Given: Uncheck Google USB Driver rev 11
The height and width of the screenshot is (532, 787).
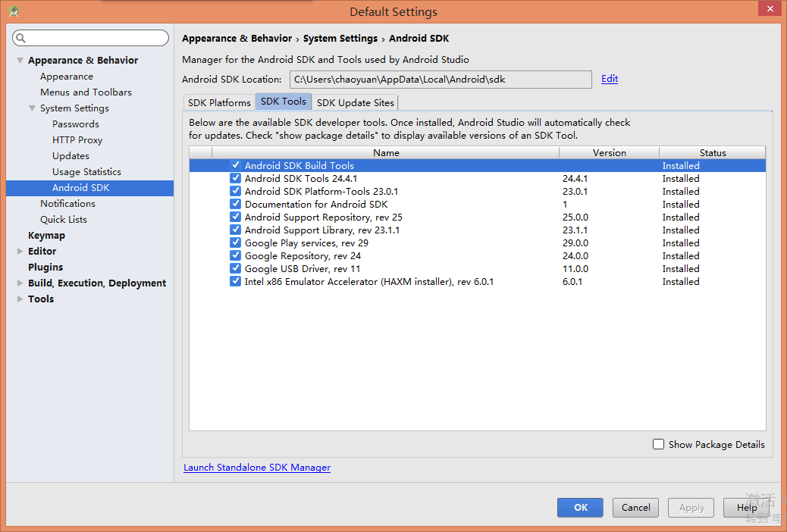Looking at the screenshot, I should [235, 268].
